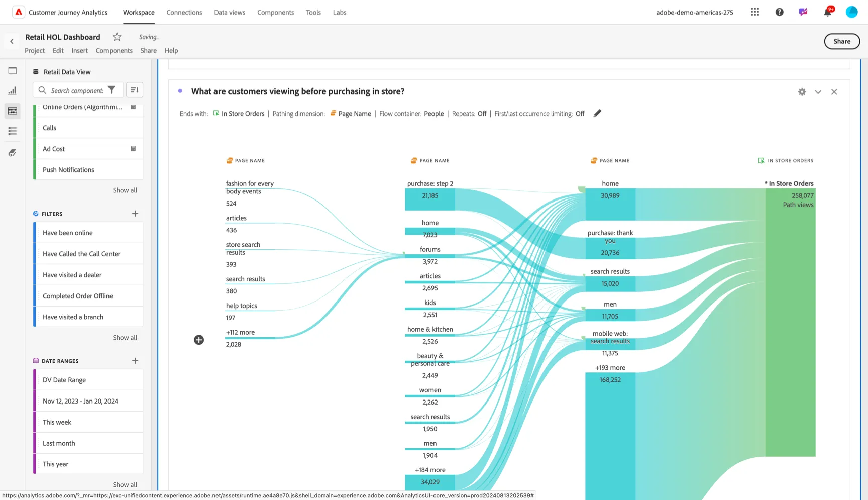Image resolution: width=868 pixels, height=500 pixels.
Task: Show all filters
Action: 125,338
